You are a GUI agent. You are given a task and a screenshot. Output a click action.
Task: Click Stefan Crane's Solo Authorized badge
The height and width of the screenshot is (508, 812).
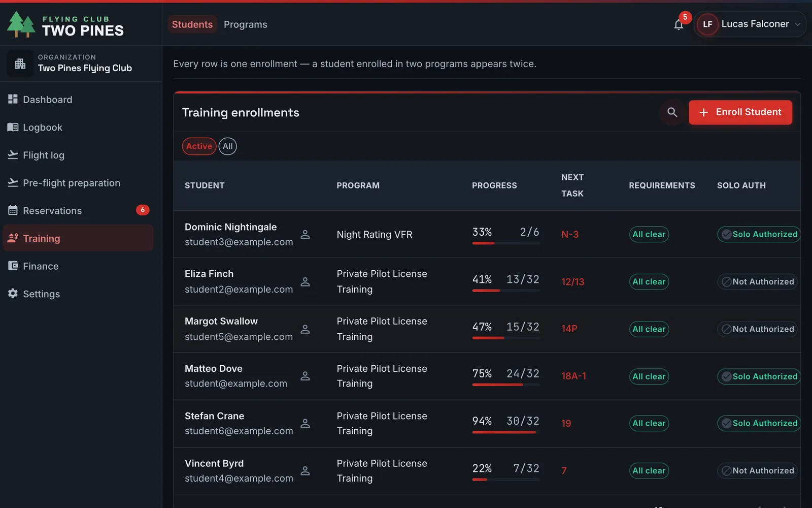[x=759, y=423]
